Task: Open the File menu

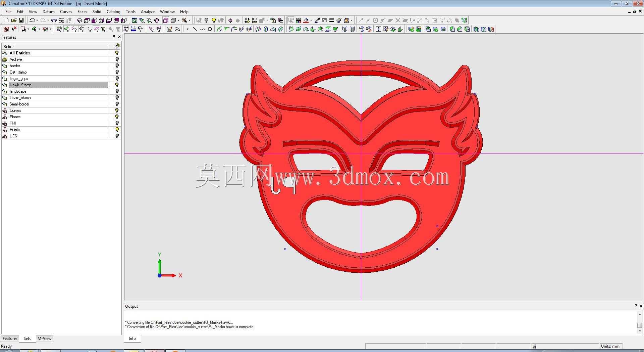Action: tap(8, 11)
